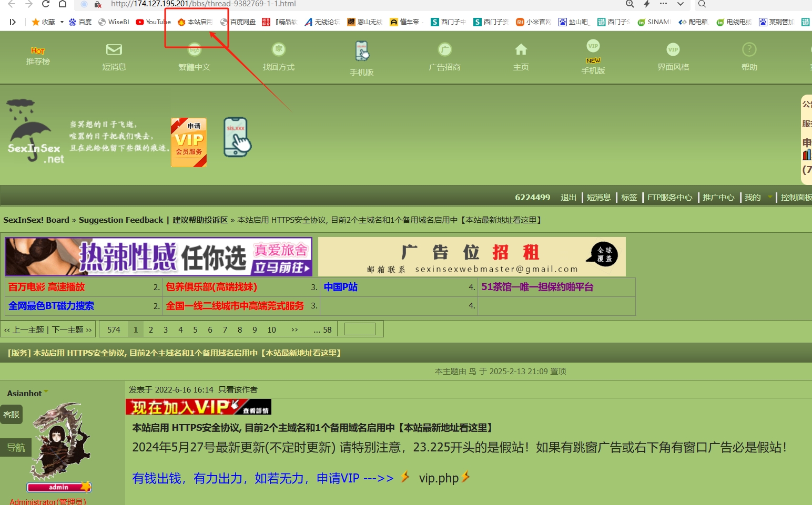The width and height of the screenshot is (812, 505).
Task: Select the FTP服务中心 menu item
Action: pyautogui.click(x=669, y=198)
